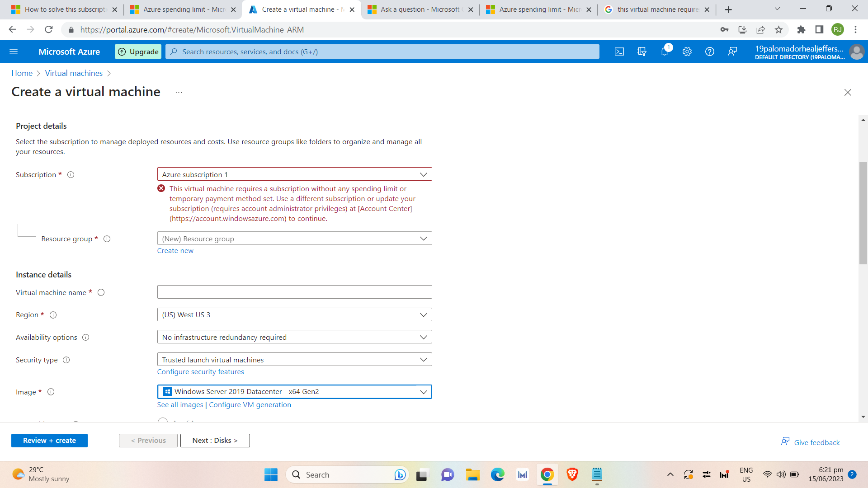Open the Availability options dropdown

[294, 337]
